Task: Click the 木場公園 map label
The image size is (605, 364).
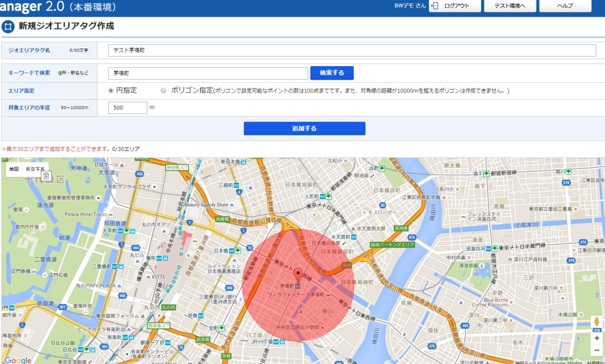Action: (567, 315)
